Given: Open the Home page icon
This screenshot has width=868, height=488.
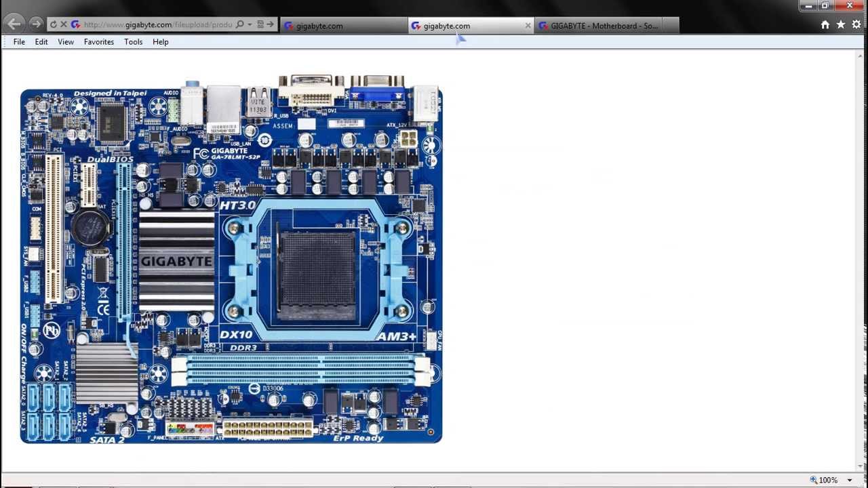Looking at the screenshot, I should coord(825,24).
